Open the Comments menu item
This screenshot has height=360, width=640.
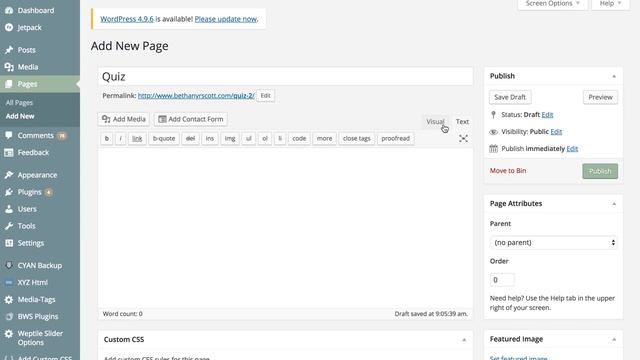(x=36, y=136)
